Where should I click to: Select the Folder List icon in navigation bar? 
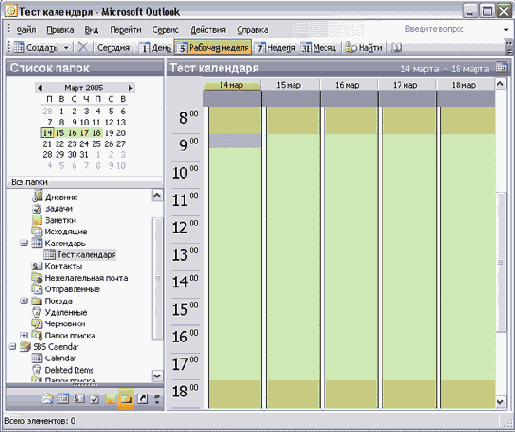pyautogui.click(x=126, y=399)
